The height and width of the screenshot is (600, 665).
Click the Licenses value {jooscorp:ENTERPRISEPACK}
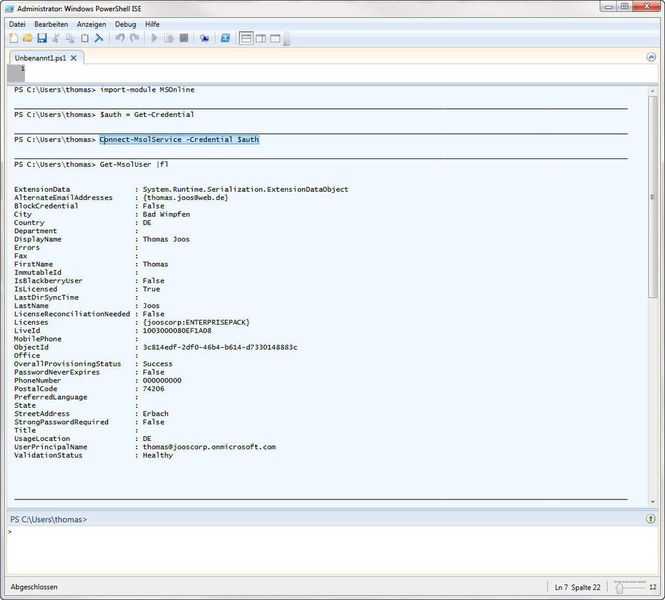pos(196,322)
